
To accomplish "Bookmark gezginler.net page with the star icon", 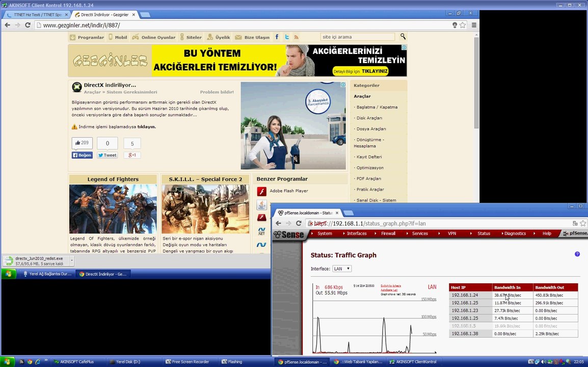I will (463, 25).
